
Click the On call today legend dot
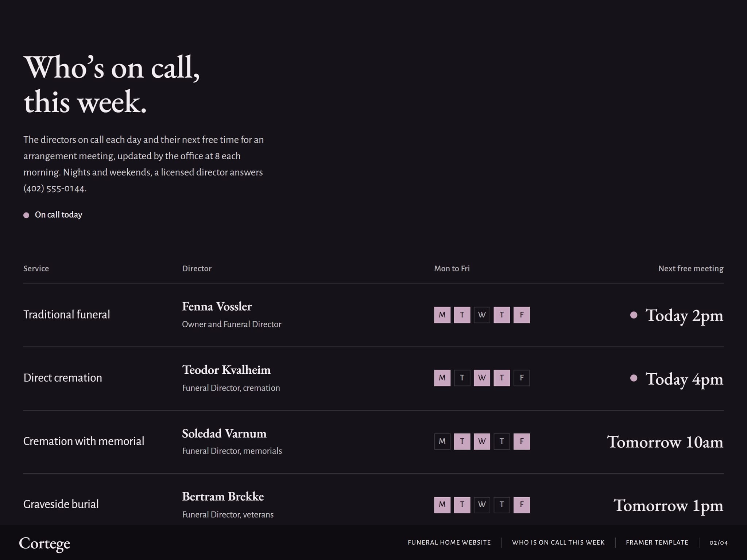26,215
